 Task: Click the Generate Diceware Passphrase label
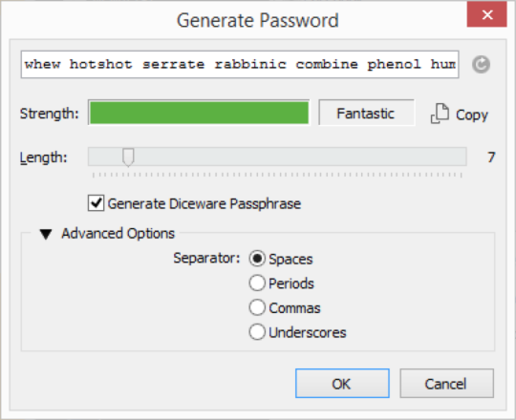(x=204, y=203)
